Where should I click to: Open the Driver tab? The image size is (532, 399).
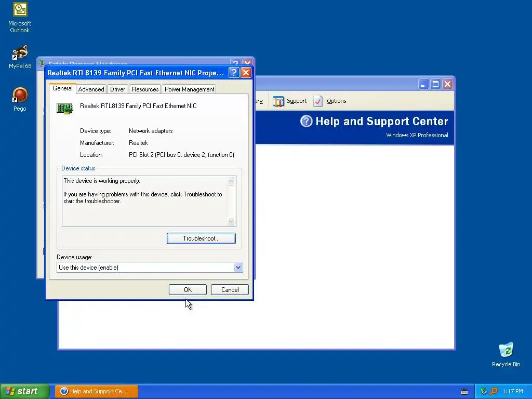click(117, 89)
